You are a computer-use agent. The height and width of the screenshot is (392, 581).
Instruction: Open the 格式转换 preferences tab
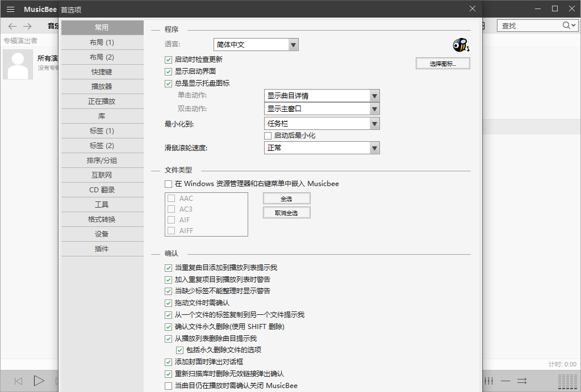[102, 220]
